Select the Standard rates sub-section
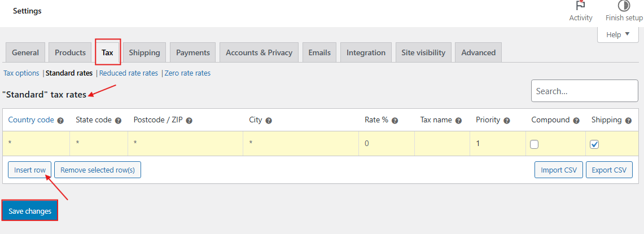 69,73
